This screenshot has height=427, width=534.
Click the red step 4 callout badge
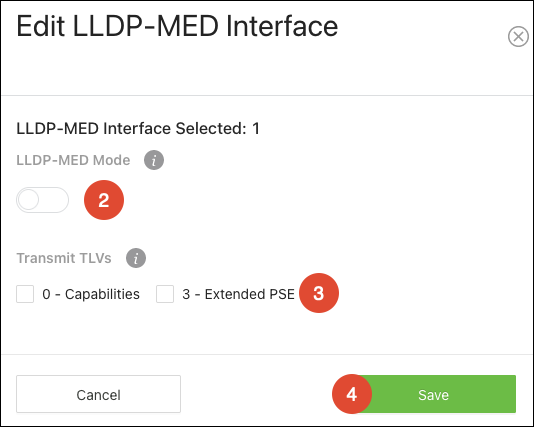352,394
